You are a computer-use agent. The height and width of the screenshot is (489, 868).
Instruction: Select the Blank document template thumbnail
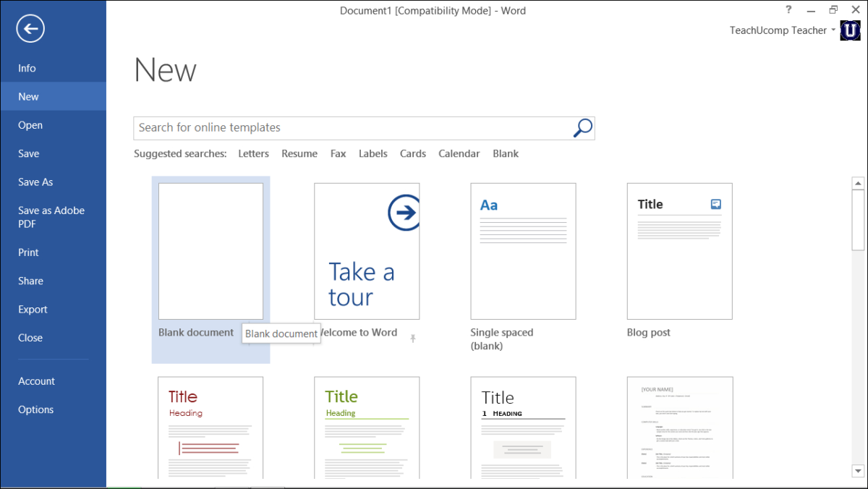210,250
